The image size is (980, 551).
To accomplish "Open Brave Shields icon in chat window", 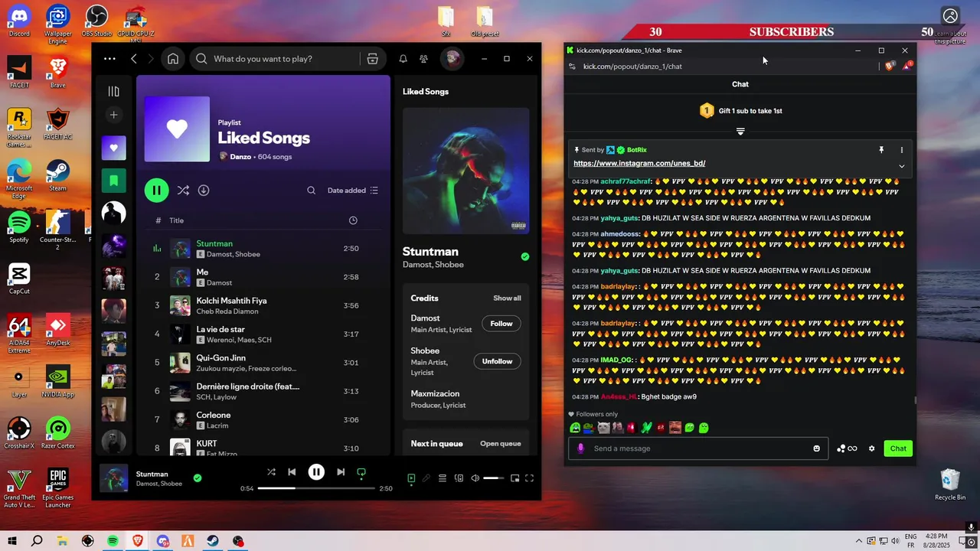I will point(890,67).
